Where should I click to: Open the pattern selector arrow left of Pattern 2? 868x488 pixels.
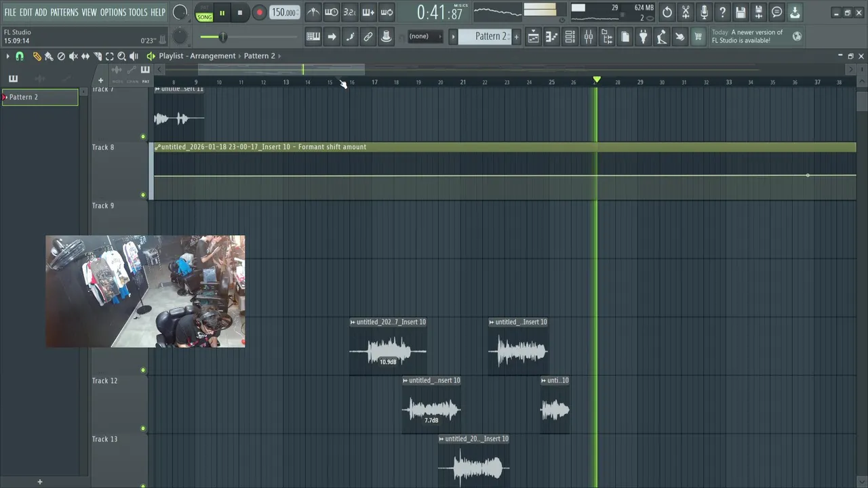tap(453, 37)
